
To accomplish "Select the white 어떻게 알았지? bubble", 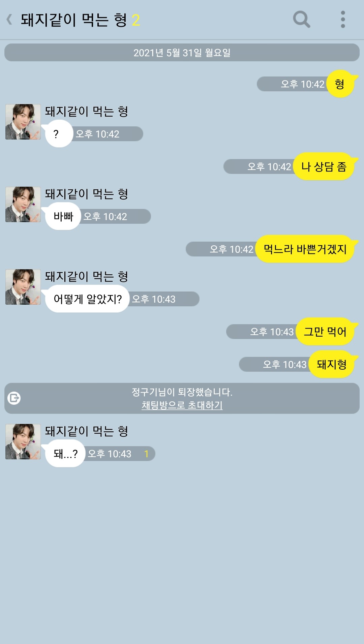I will click(87, 299).
